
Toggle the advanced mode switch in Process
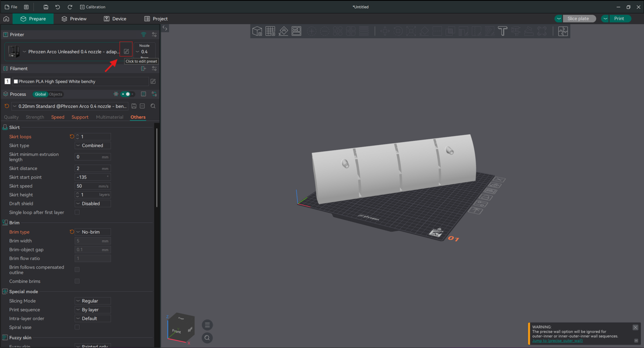128,94
